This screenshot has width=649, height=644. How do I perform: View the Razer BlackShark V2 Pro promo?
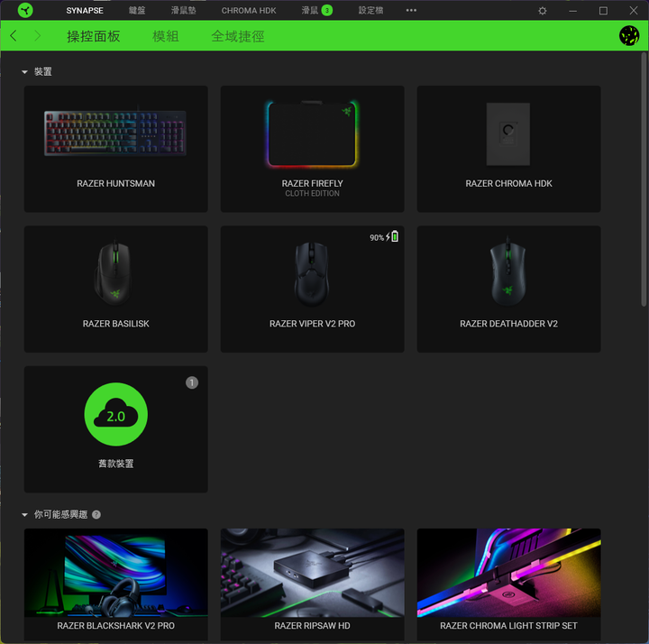(x=116, y=573)
